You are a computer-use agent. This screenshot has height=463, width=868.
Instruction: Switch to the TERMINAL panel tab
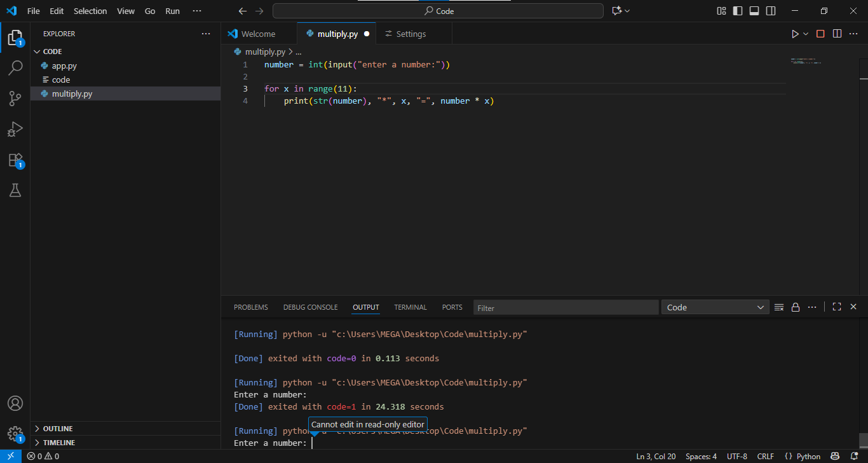[410, 307]
